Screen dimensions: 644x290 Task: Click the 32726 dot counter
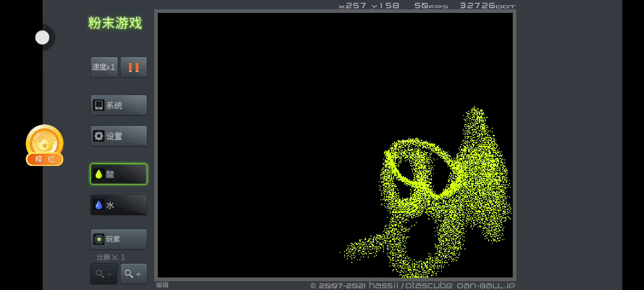pos(487,6)
